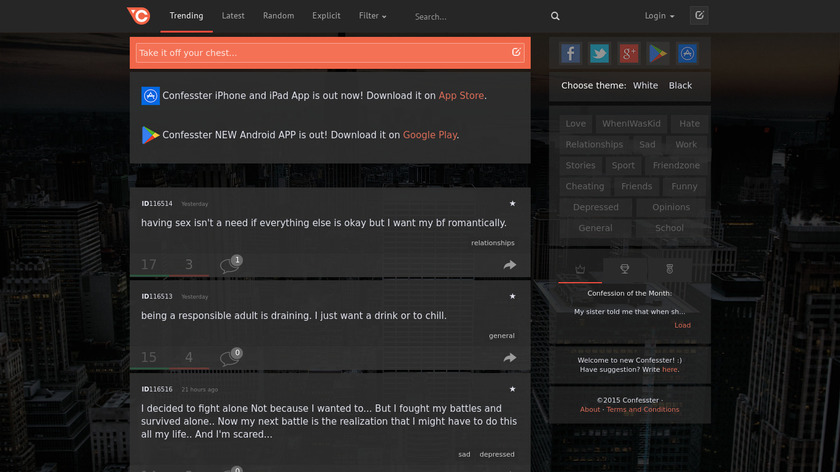
Task: Open the Google Plus social icon
Action: tap(628, 53)
